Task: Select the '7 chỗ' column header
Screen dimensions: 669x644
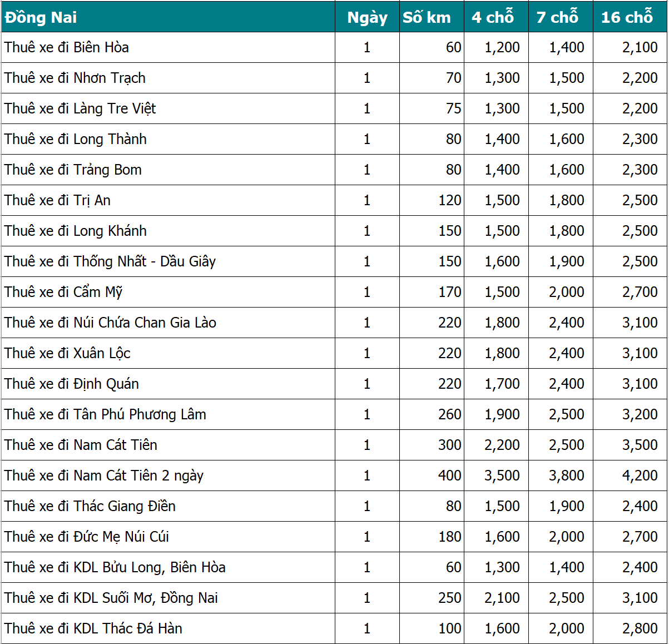Action: (557, 17)
